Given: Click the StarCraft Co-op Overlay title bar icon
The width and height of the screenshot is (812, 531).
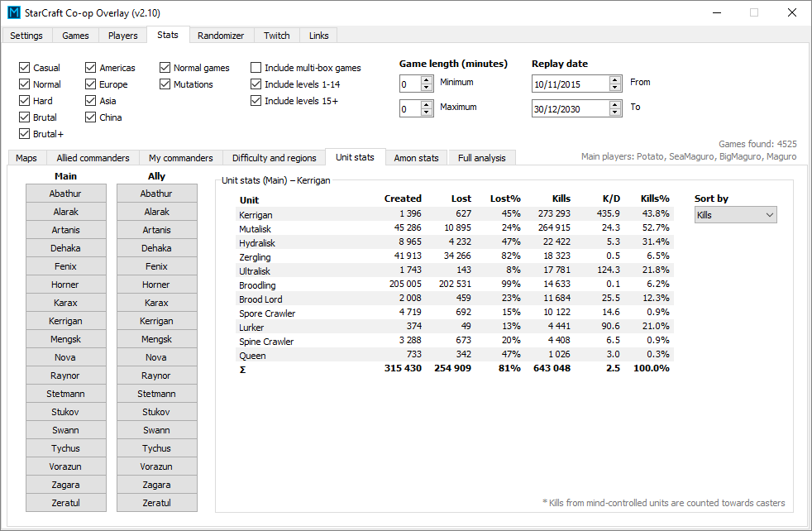Looking at the screenshot, I should [x=13, y=12].
